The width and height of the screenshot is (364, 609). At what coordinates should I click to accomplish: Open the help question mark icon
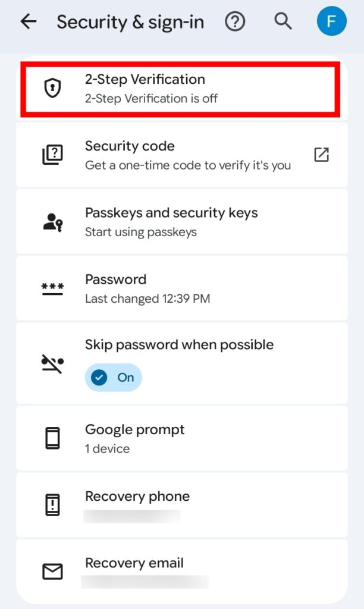click(x=235, y=22)
